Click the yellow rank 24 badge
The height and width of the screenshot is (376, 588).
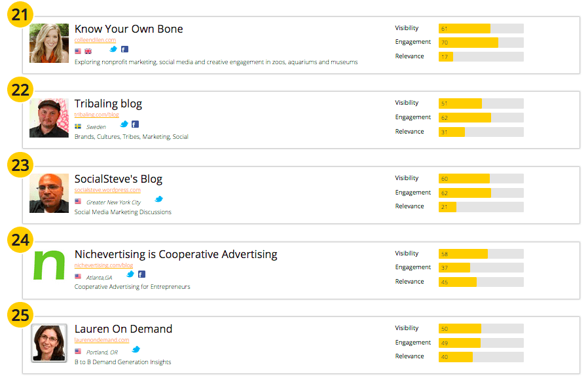click(x=21, y=240)
